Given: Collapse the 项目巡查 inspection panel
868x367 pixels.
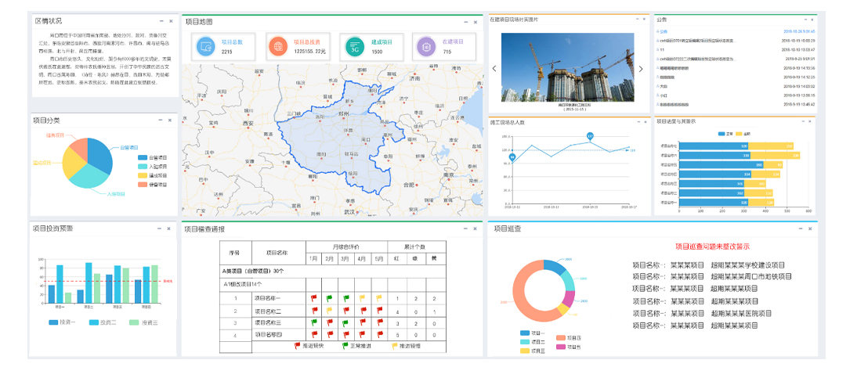Looking at the screenshot, I should pos(798,228).
